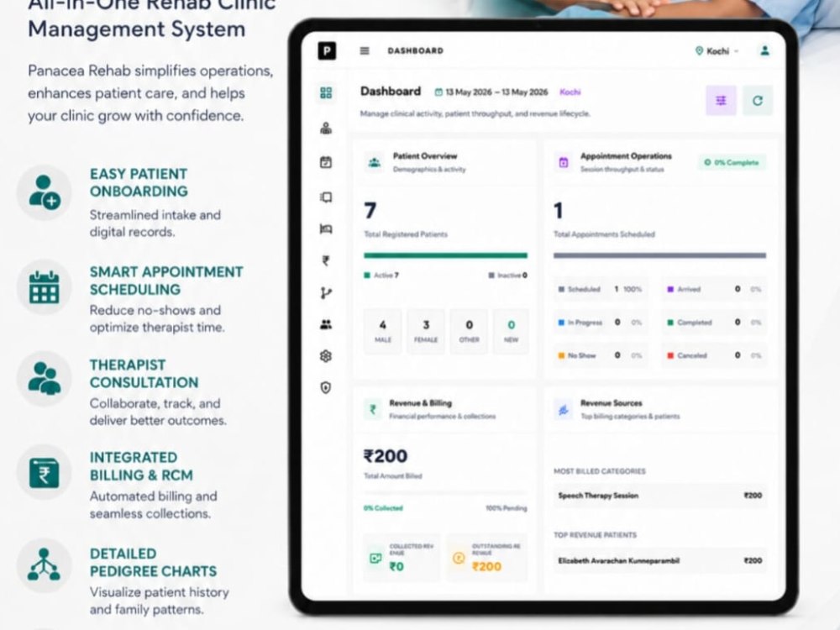The image size is (840, 630).
Task: Click the No Show status row
Action: (600, 355)
